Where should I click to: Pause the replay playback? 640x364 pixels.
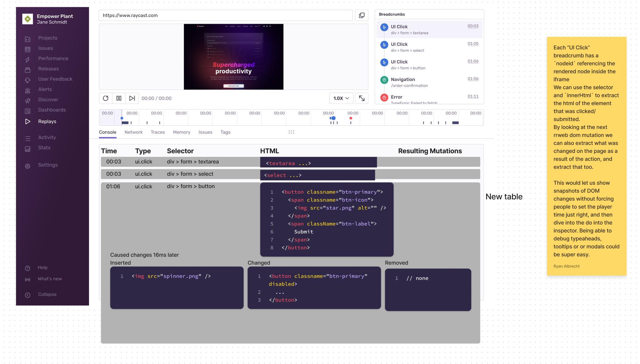coord(119,98)
